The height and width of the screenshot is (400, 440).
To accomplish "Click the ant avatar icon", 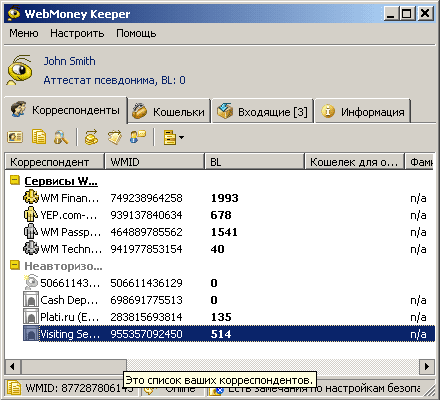I will (x=20, y=70).
